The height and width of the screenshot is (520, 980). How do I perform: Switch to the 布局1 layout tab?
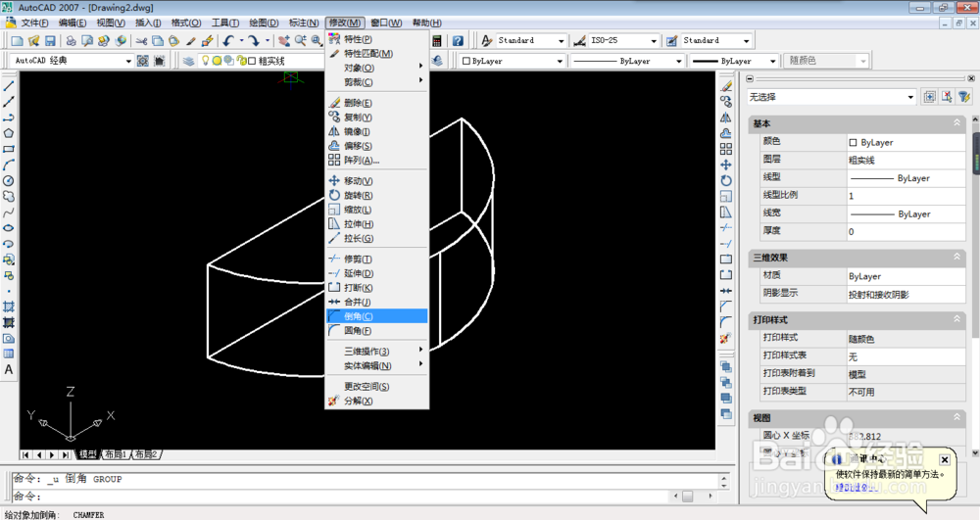115,454
